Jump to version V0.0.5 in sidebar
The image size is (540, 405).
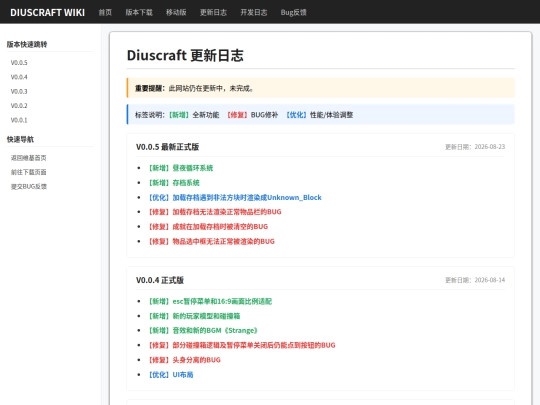19,63
